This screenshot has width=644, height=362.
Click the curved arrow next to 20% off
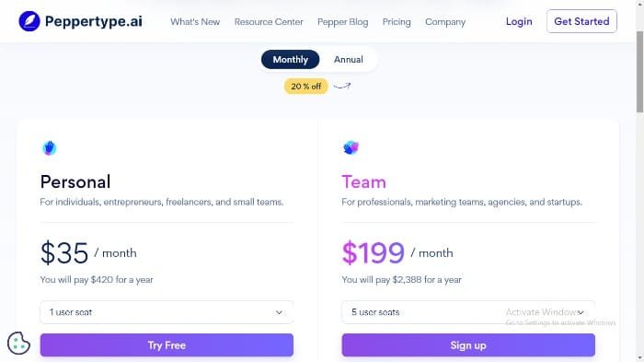(341, 86)
